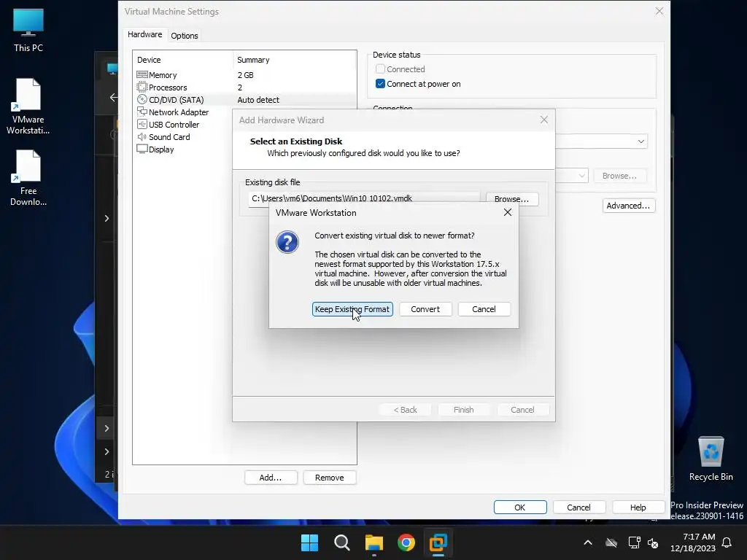Click the network status tray icon
The width and height of the screenshot is (747, 560).
click(x=634, y=542)
